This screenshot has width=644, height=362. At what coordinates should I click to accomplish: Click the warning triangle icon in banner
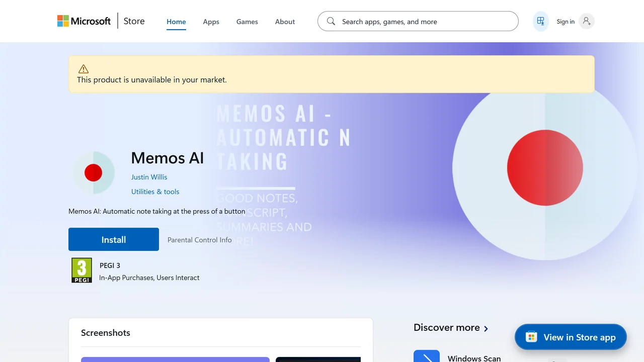coord(84,69)
